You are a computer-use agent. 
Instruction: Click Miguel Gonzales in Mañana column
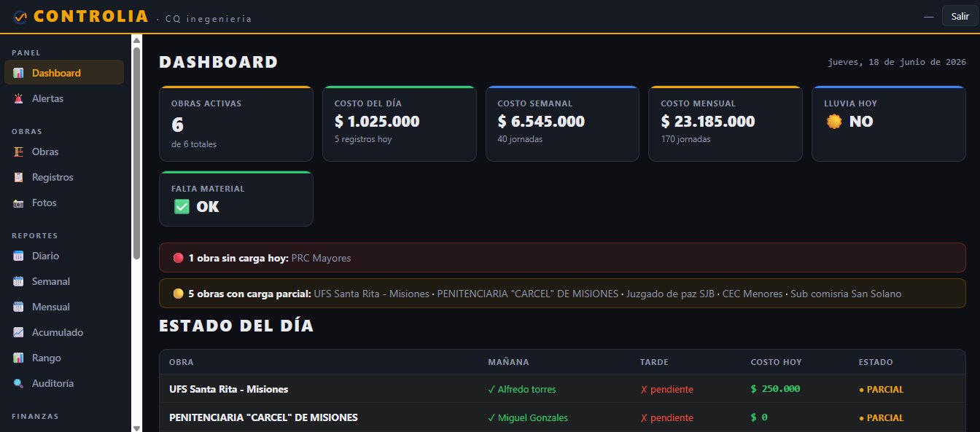coord(528,417)
